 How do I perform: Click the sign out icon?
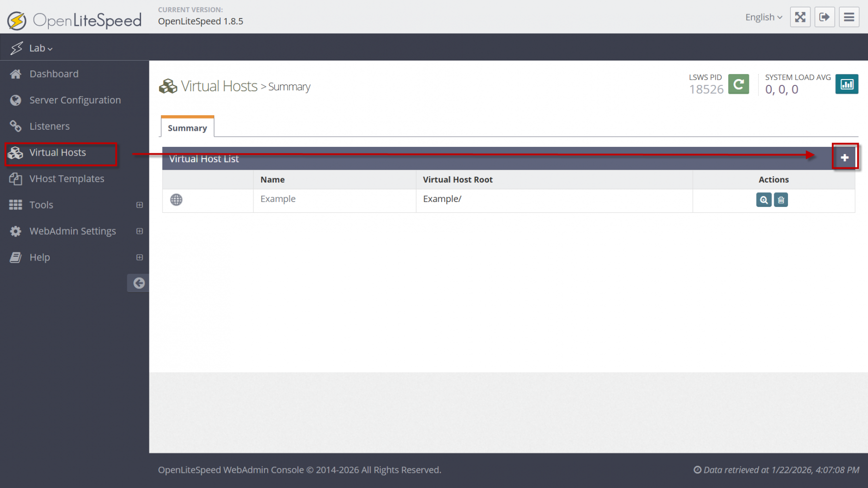[825, 17]
